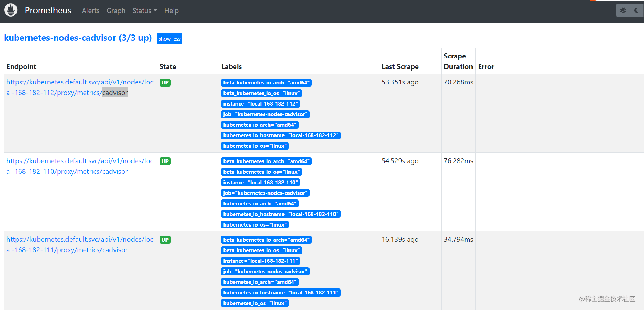Open endpoint link for local-168-182-111 cadvisor
Viewport: 644px width, 311px height.
[x=80, y=245]
